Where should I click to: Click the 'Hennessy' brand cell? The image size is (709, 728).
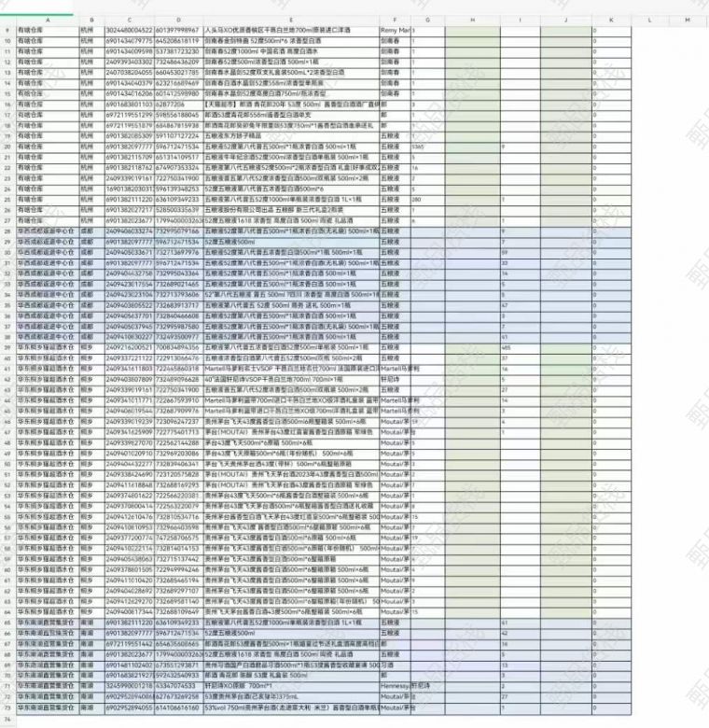pos(395,685)
